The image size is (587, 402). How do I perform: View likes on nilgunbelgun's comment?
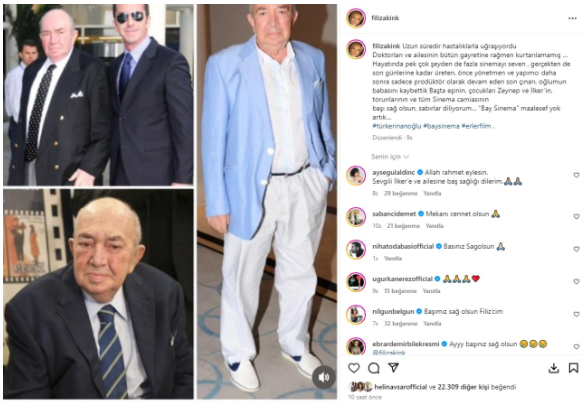coord(401,323)
